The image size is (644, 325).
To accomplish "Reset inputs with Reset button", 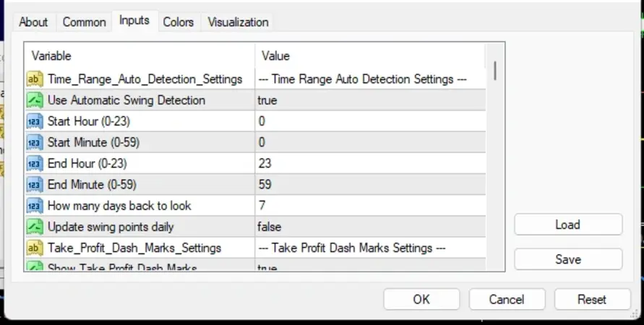I will point(592,299).
